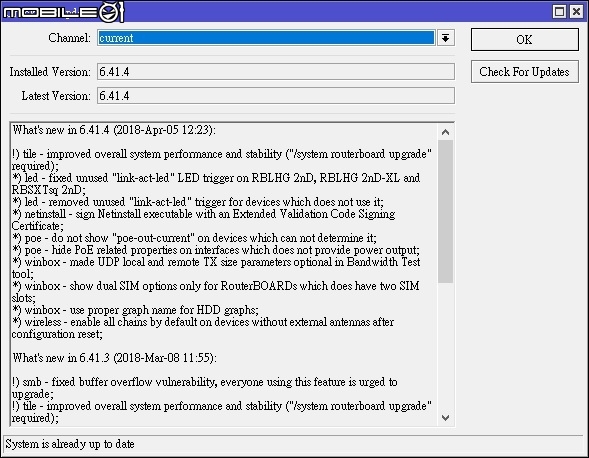Click the hide PoE related properties line

click(x=216, y=250)
